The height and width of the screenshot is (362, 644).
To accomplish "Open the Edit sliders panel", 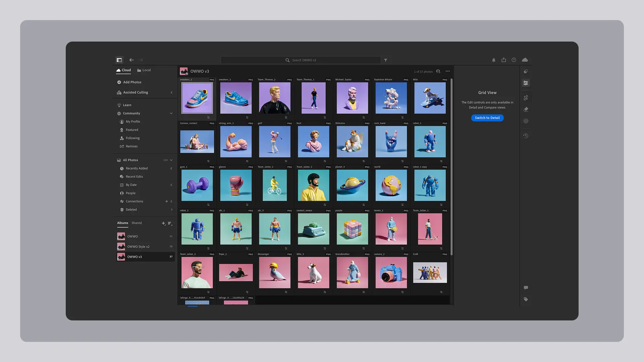I will (526, 83).
